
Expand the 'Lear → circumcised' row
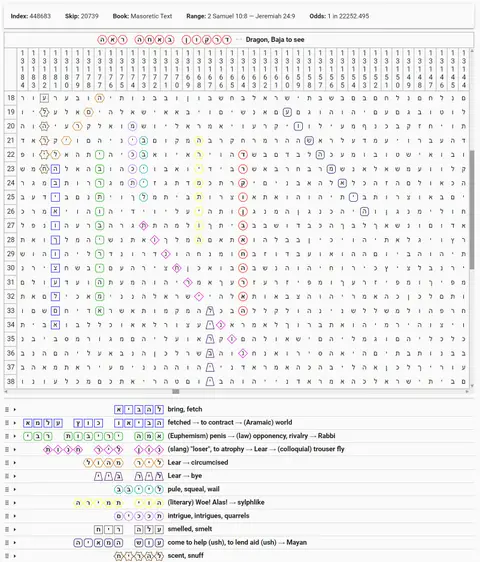click(15, 463)
